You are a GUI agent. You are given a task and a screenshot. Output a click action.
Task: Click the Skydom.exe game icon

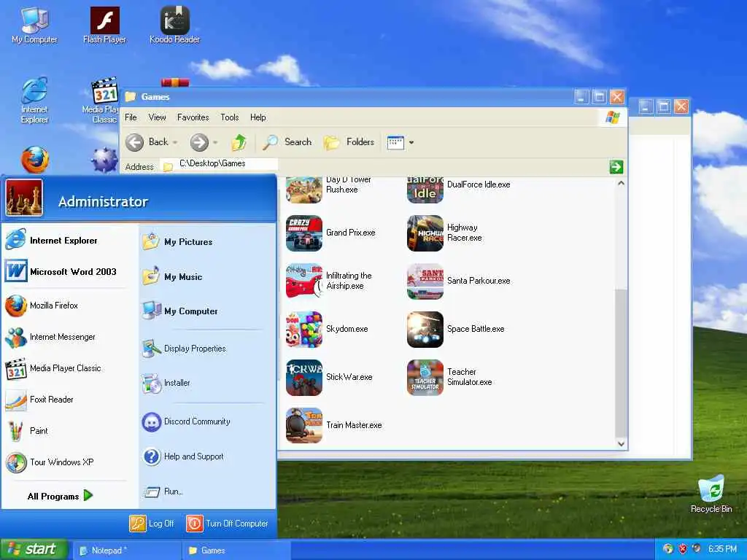[x=304, y=329]
